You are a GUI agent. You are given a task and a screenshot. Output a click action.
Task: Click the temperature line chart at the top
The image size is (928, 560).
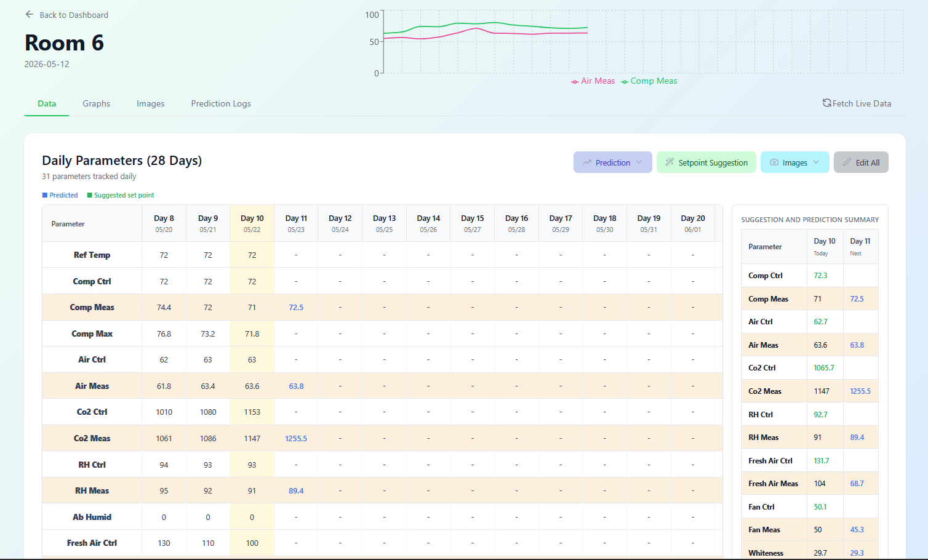[x=643, y=42]
